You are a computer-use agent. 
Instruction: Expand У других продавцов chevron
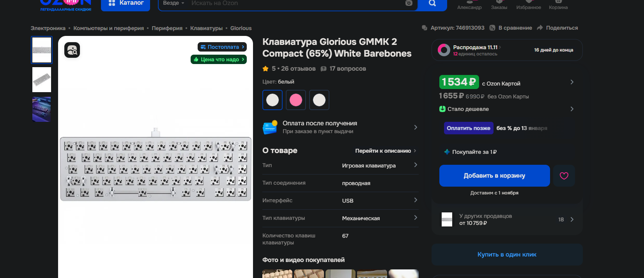572,219
